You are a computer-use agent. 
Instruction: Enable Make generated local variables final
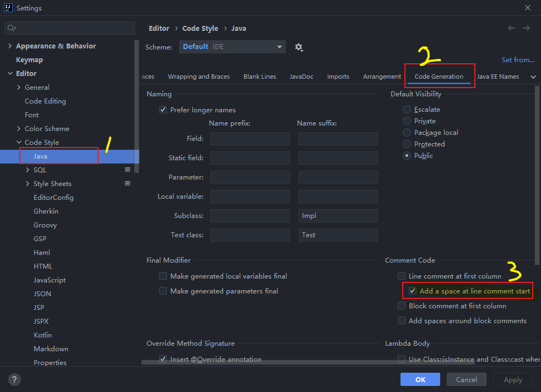(x=163, y=276)
